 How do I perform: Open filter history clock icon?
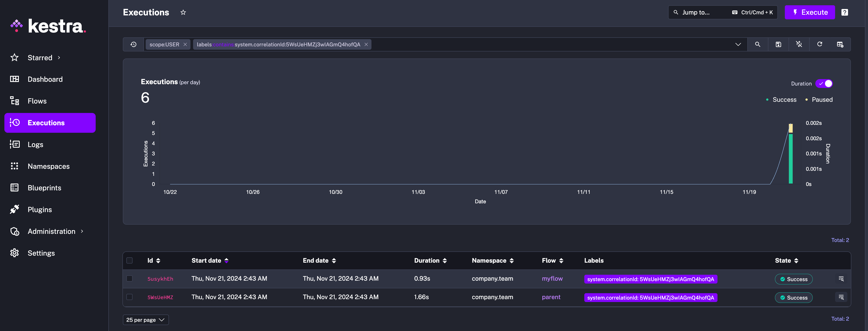click(x=133, y=44)
